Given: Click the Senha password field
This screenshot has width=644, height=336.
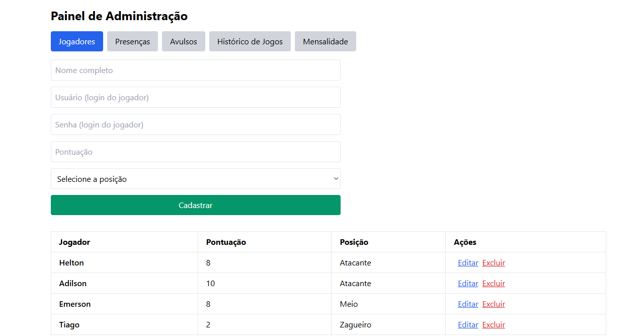Looking at the screenshot, I should (196, 124).
